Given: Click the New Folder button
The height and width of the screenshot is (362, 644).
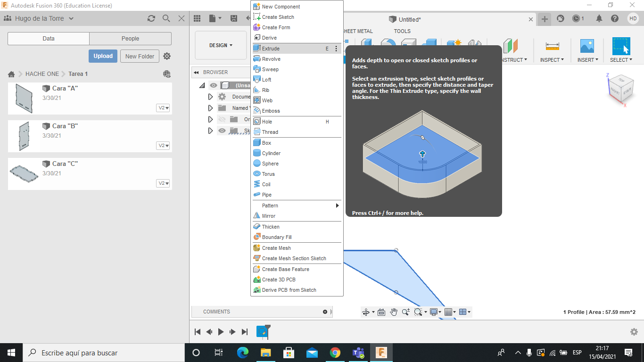Looking at the screenshot, I should 140,56.
